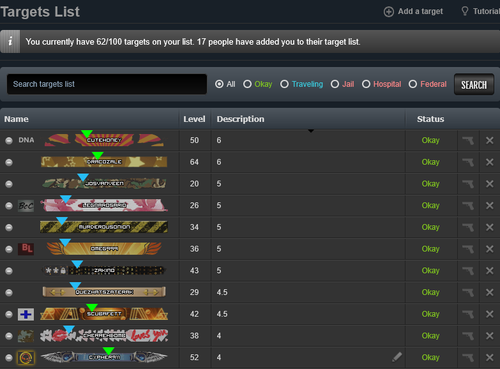Remove OMEGAAA from the targets list
The width and height of the screenshot is (500, 369).
tap(489, 249)
